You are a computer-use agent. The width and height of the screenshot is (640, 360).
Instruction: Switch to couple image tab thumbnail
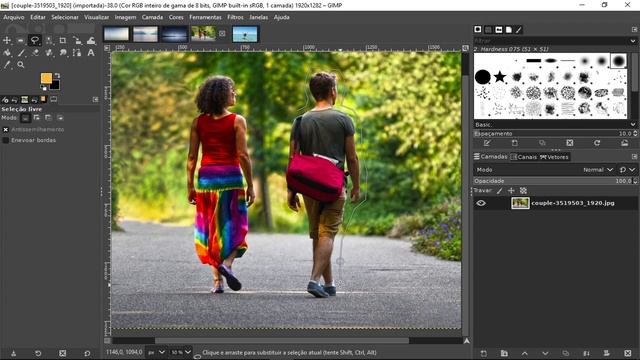point(203,33)
